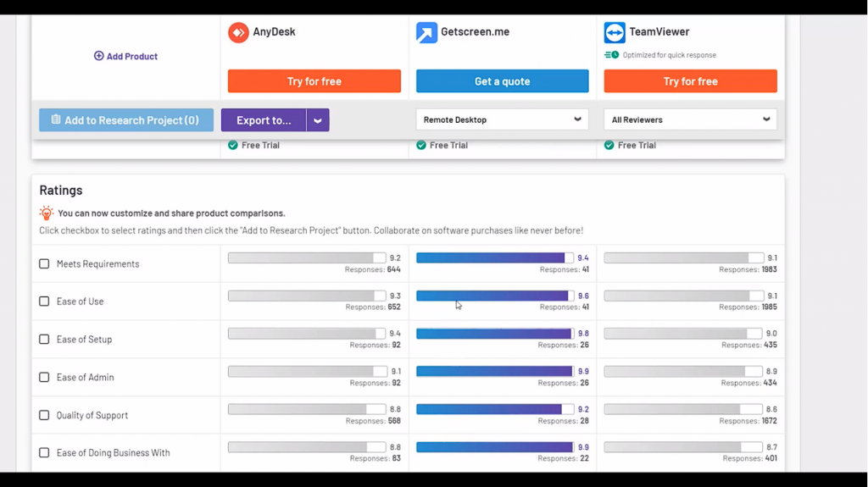Click AnyDesk 'Responses: 644' text

click(373, 269)
